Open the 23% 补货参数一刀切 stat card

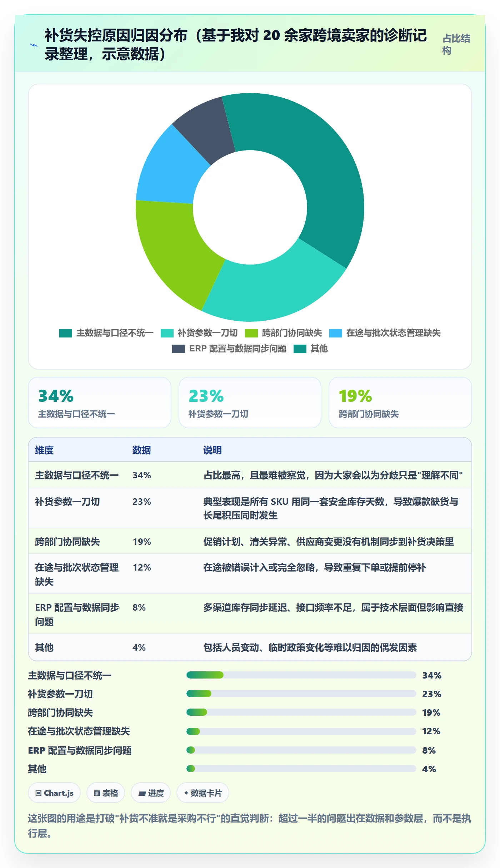click(x=250, y=403)
